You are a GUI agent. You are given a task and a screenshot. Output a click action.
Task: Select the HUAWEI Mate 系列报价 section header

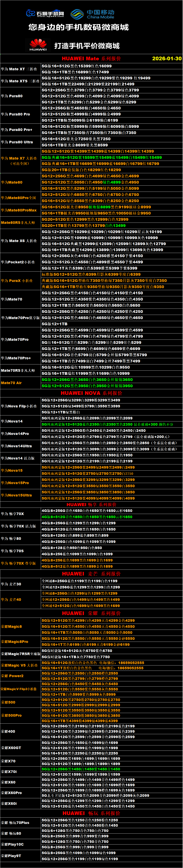point(91,58)
